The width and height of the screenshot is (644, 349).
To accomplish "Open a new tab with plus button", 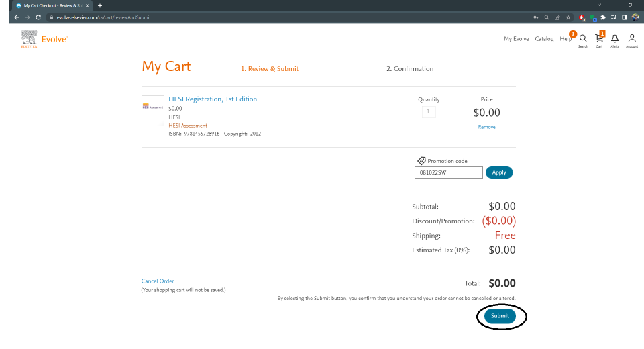I will click(100, 6).
